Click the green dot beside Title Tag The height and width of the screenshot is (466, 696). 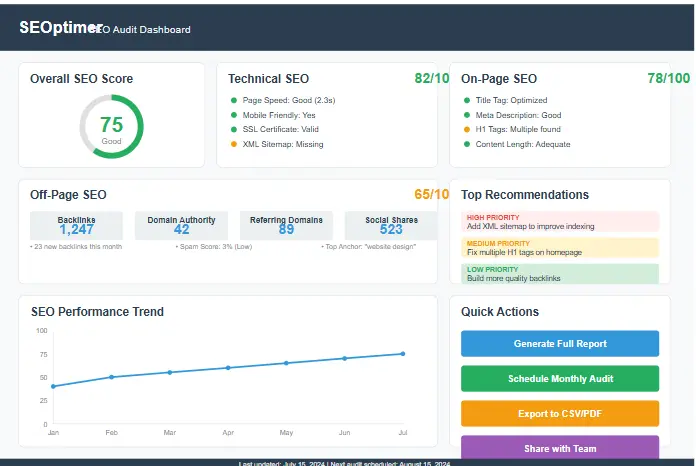465,100
